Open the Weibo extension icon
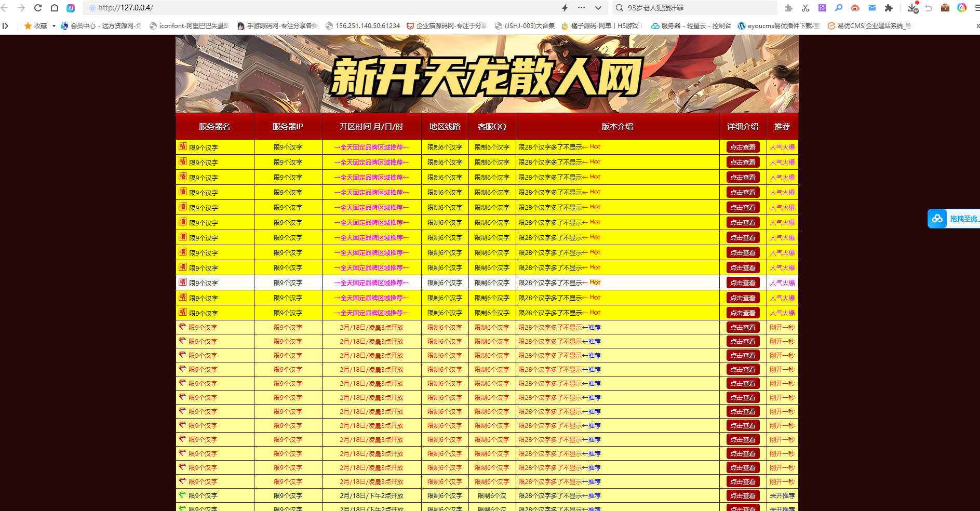980x511 pixels. [x=855, y=8]
